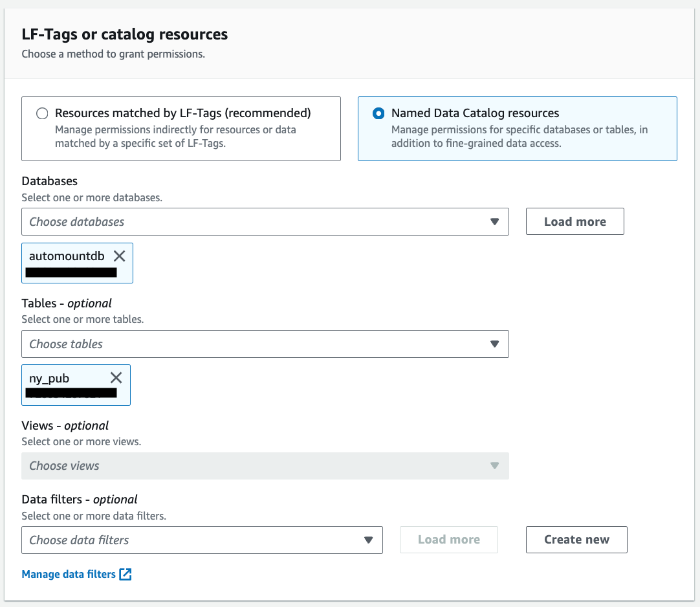Click Load more next to databases
Viewport: 700px width, 607px height.
574,221
